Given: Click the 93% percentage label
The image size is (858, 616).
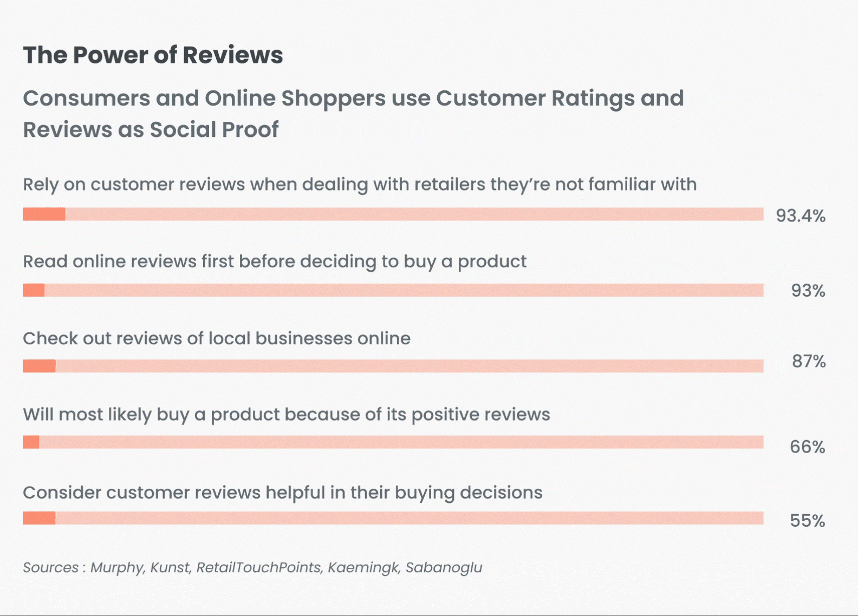Looking at the screenshot, I should click(808, 291).
